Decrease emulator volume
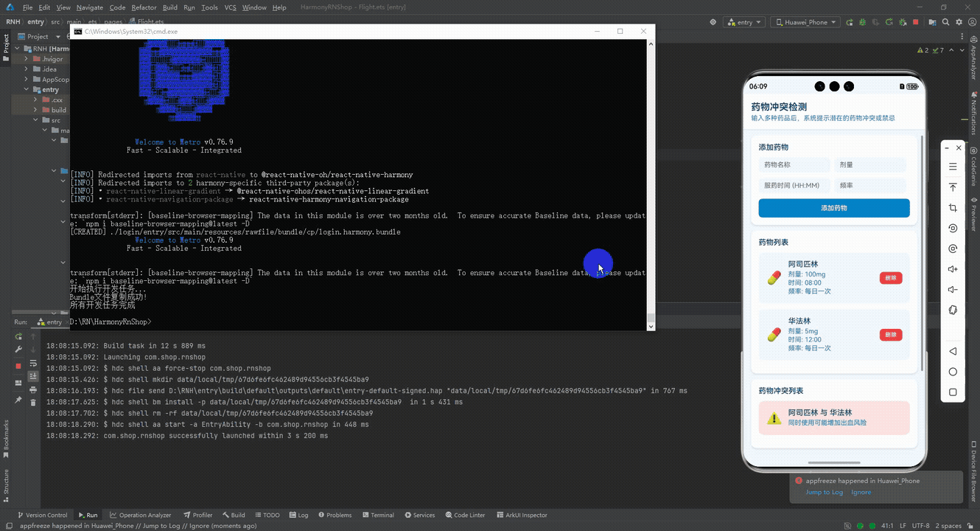This screenshot has width=980, height=531. [x=953, y=290]
